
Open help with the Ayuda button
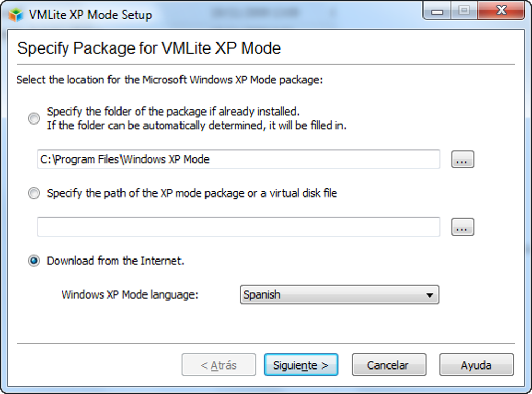(476, 365)
